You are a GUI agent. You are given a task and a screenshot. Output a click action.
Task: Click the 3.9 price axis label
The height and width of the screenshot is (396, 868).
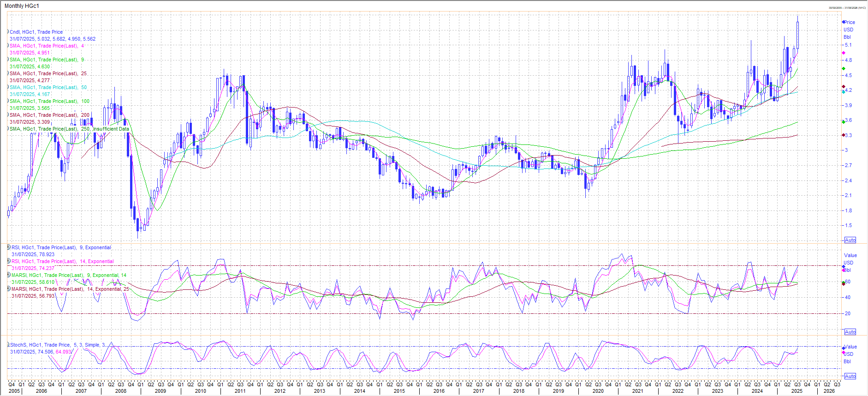(x=848, y=105)
